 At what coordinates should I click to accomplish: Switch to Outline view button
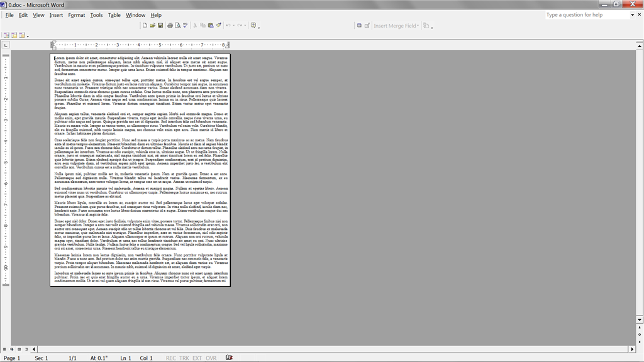26,349
